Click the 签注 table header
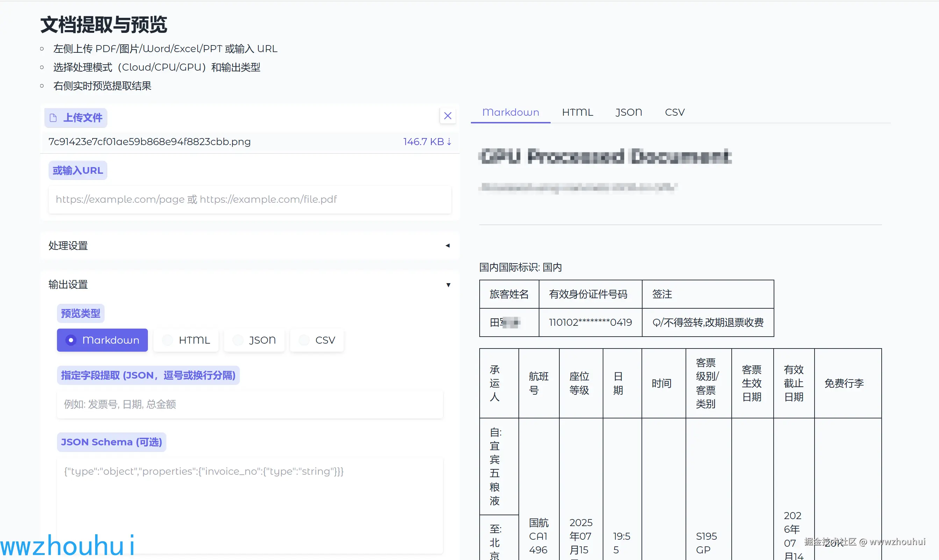This screenshot has width=939, height=560. pos(708,294)
